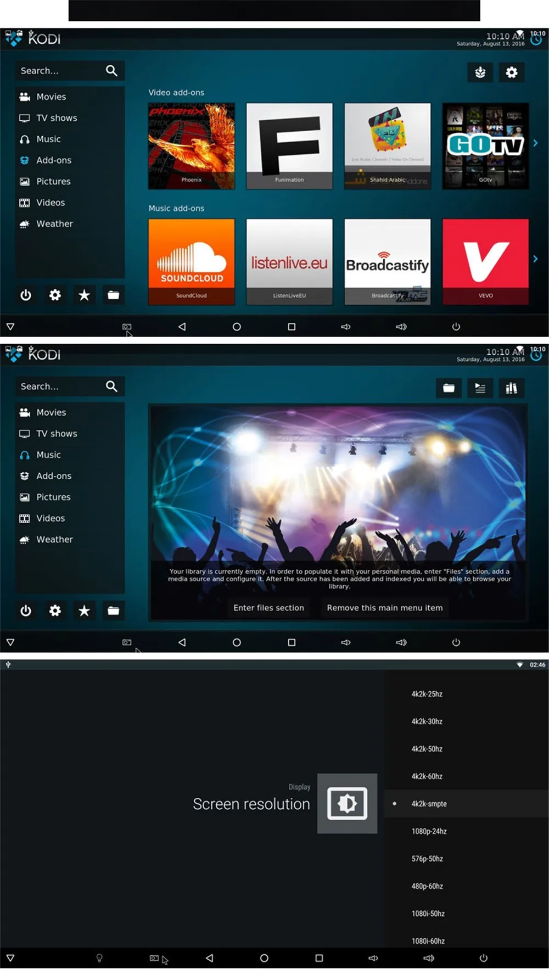Screen dimensions: 549x980
Task: Open favourites star in the Music view sidebar
Action: point(84,611)
